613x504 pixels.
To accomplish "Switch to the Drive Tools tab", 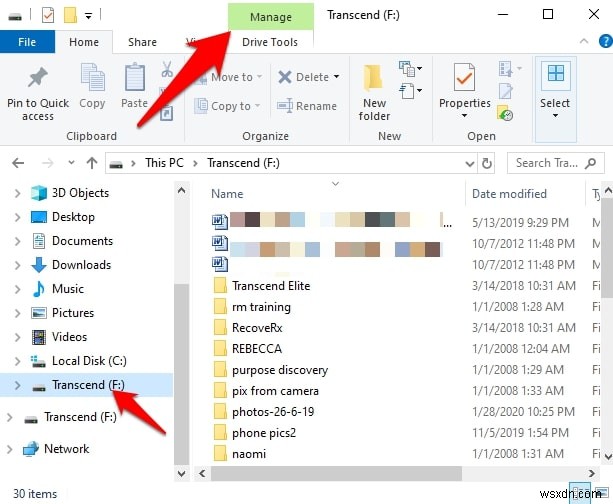I will click(x=270, y=42).
